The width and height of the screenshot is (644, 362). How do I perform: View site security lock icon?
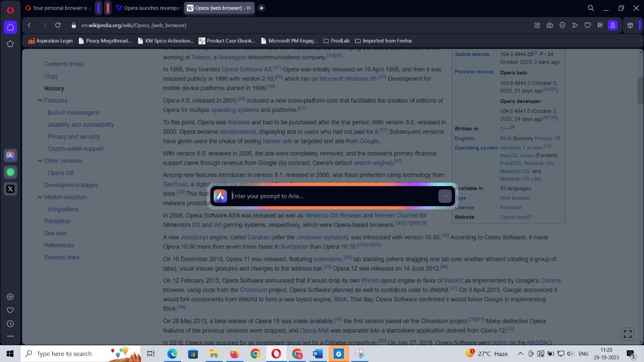click(x=73, y=25)
